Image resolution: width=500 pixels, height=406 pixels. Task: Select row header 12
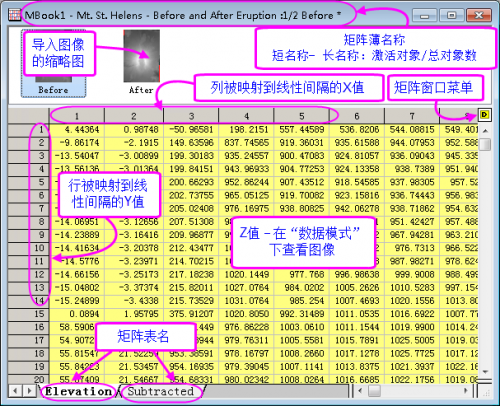tap(29, 275)
